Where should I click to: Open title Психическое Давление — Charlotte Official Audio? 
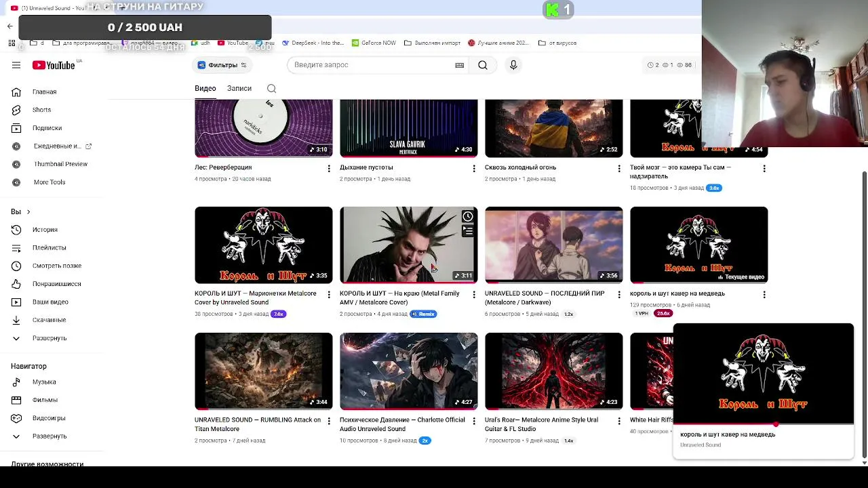point(402,424)
